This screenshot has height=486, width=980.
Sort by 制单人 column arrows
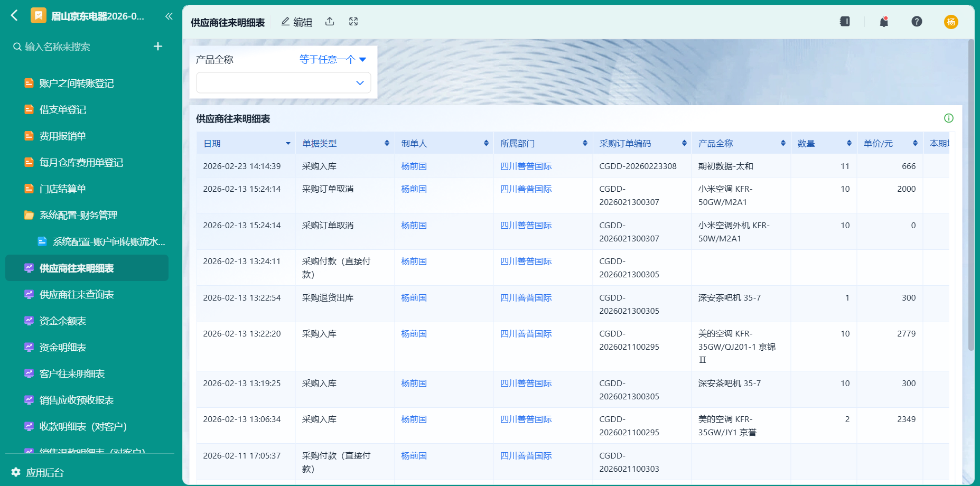486,143
